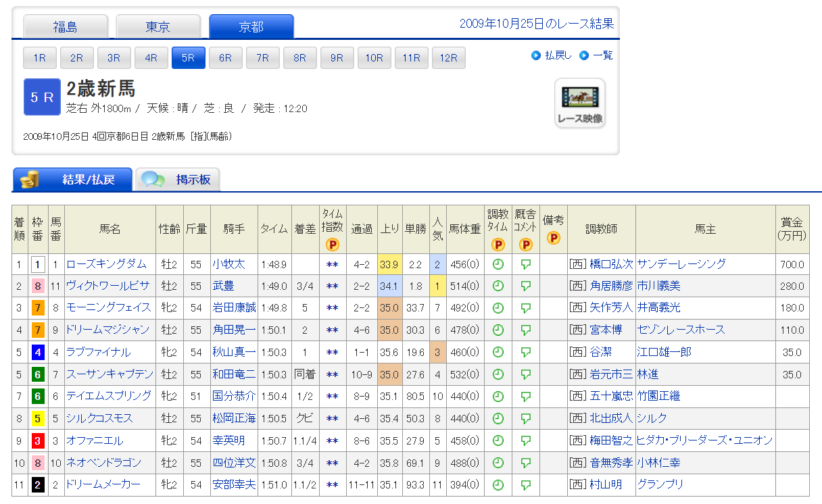Click the P icon under 備考 header

[553, 238]
